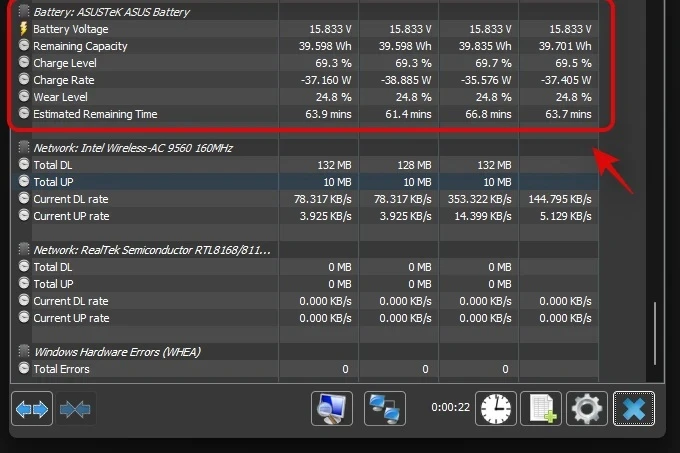Collapse the RealTek Semiconductor network group
680x453 pixels.
(24, 250)
